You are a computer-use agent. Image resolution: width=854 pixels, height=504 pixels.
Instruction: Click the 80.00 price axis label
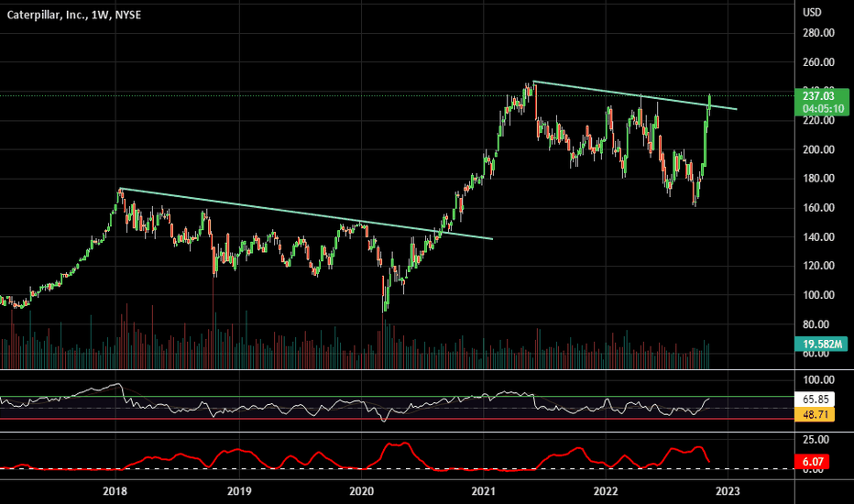(x=816, y=324)
